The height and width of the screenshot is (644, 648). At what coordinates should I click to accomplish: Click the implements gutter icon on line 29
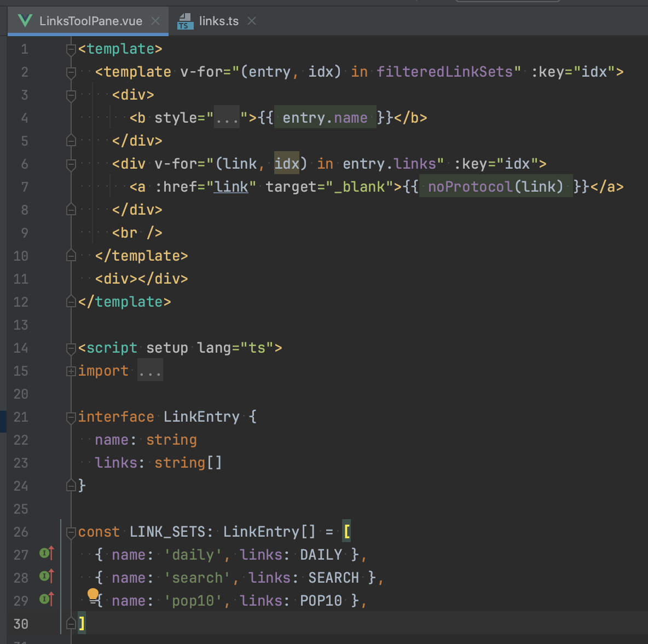(x=47, y=599)
